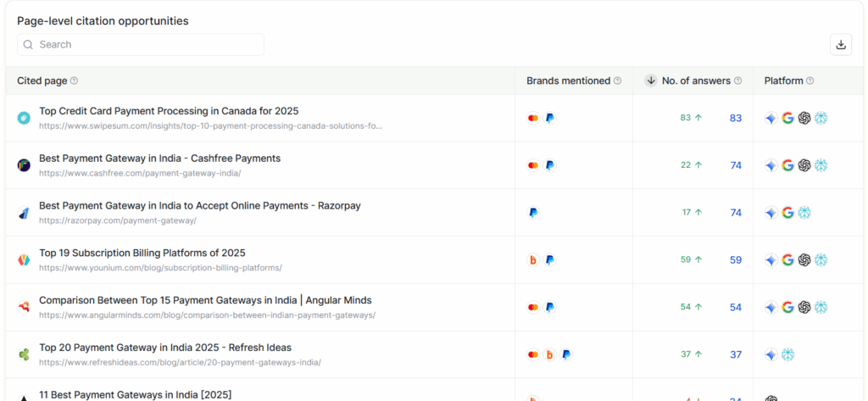This screenshot has width=868, height=401.
Task: Click the Perplexity icon in Refresh Ideas row
Action: [x=787, y=354]
